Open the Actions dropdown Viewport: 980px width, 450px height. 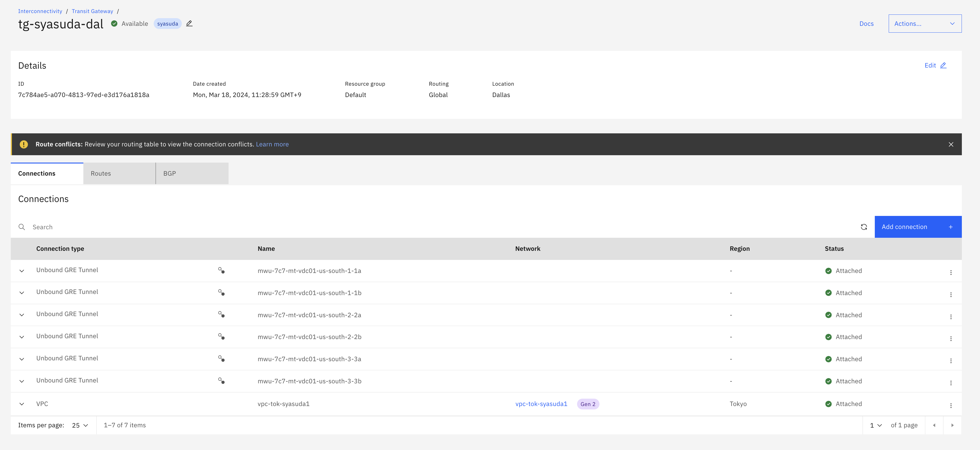point(924,24)
